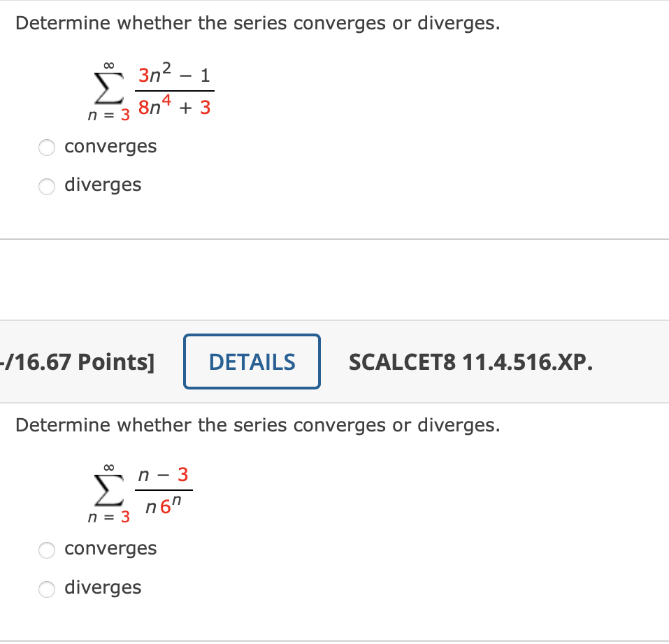
Task: Click the SCALCET8 11.4.516.XP exercise label
Action: coord(471,362)
